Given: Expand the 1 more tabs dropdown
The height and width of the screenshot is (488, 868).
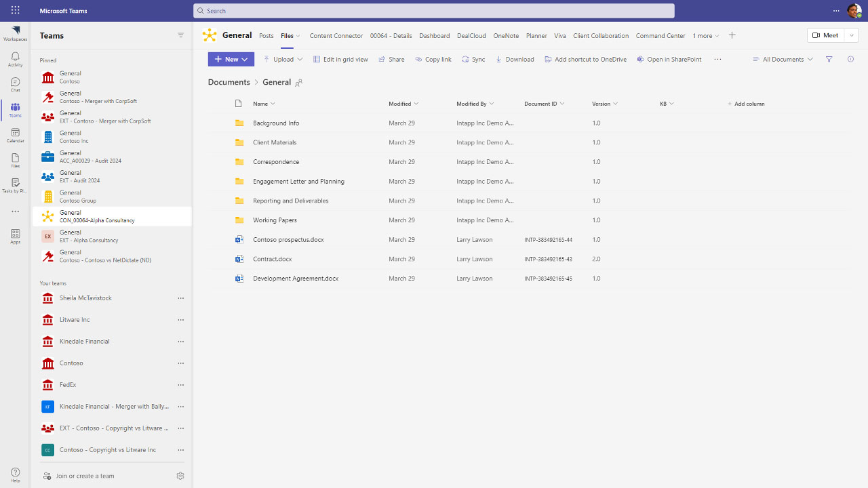Looking at the screenshot, I should [x=706, y=36].
